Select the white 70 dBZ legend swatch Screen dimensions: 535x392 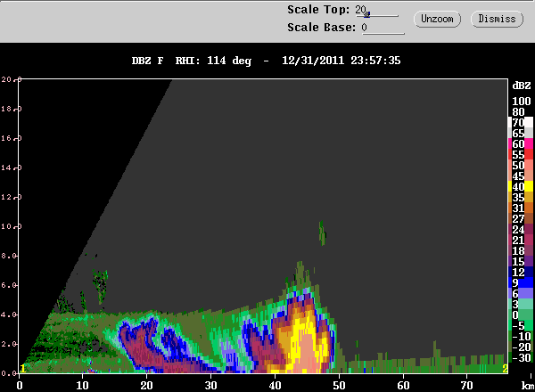coord(529,122)
